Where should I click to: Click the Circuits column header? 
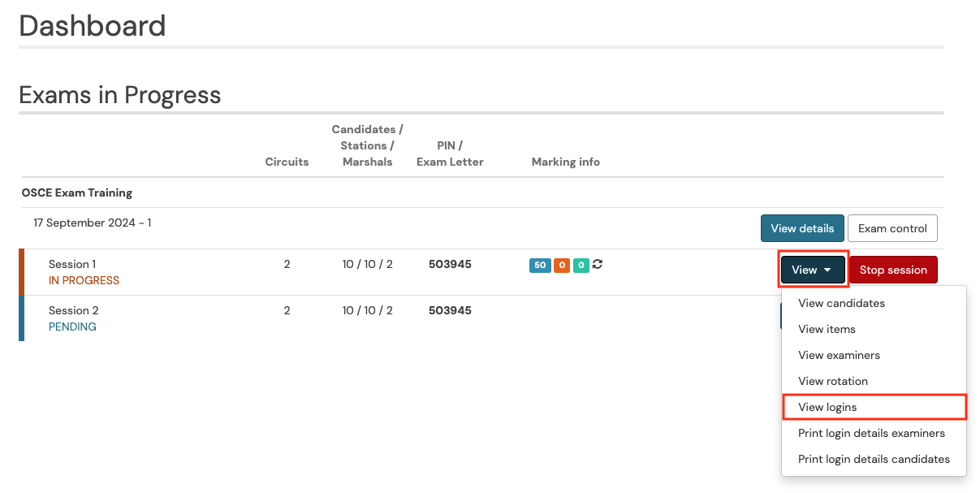pos(287,162)
